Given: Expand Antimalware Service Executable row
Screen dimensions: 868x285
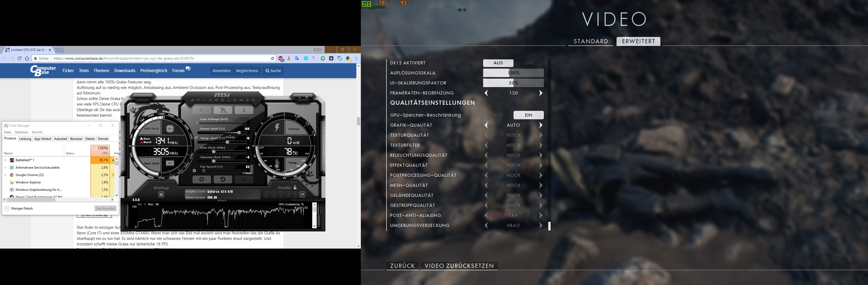Looking at the screenshot, I should tap(5, 168).
